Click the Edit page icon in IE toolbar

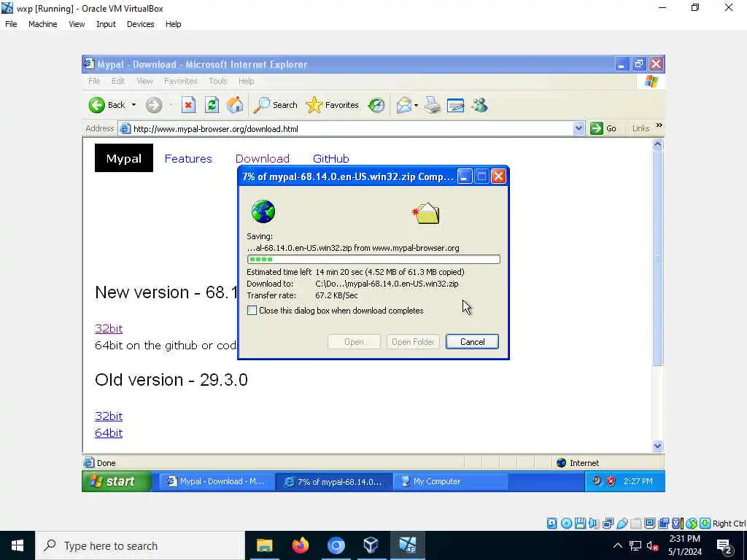click(455, 105)
